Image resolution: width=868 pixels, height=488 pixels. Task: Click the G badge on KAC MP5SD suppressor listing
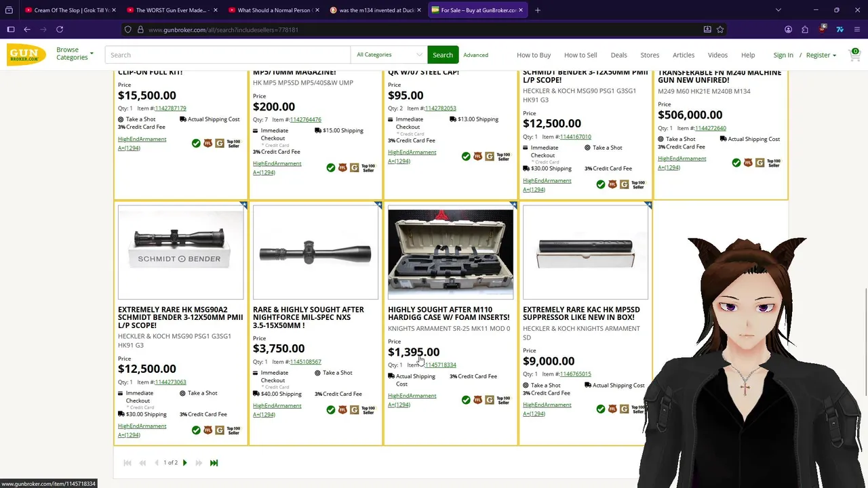(624, 409)
